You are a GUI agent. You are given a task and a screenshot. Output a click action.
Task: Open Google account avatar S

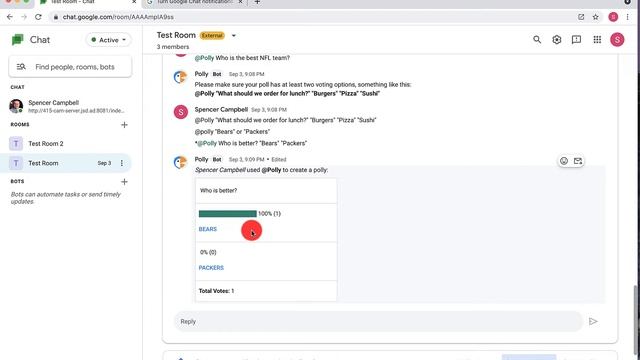click(617, 40)
